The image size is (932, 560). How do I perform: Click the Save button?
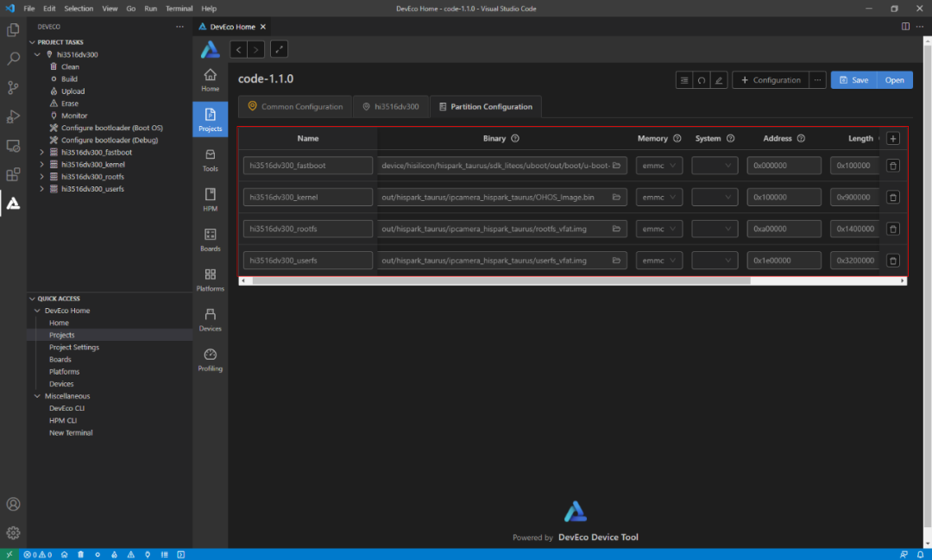coord(854,79)
